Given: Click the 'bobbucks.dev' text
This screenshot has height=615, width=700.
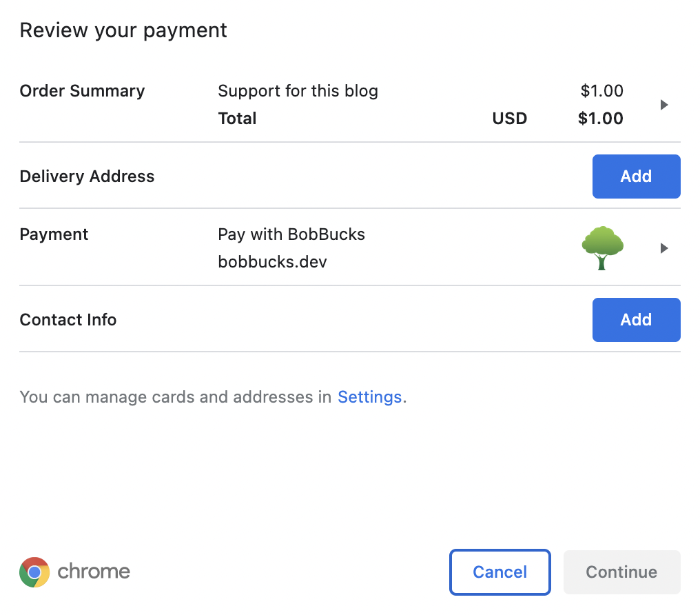Looking at the screenshot, I should [x=272, y=262].
